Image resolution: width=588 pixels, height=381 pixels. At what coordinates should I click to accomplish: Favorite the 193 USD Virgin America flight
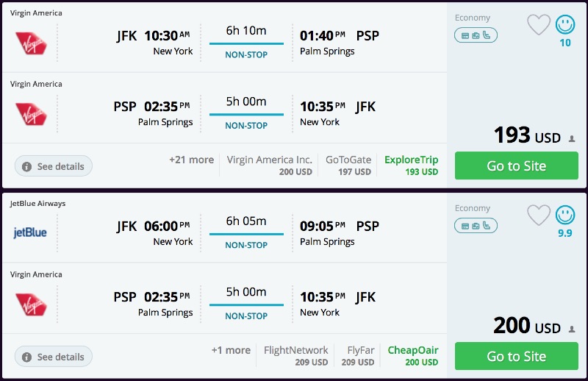[539, 25]
